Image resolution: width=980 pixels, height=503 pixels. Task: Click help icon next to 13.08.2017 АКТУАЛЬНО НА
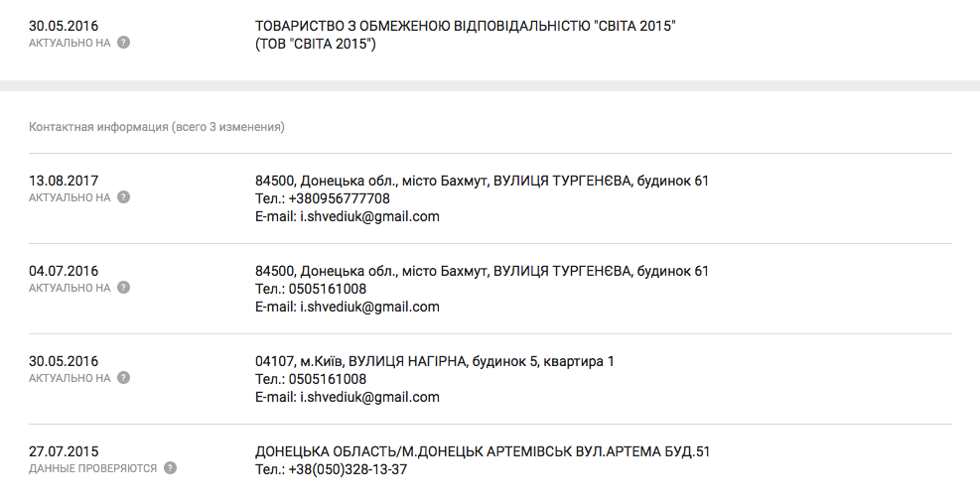pyautogui.click(x=124, y=196)
